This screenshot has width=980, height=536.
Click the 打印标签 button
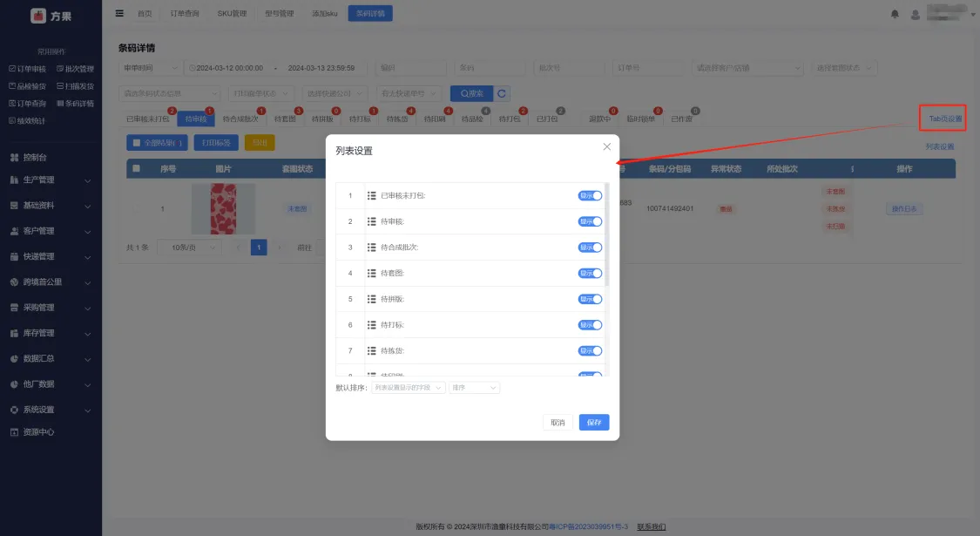click(216, 143)
